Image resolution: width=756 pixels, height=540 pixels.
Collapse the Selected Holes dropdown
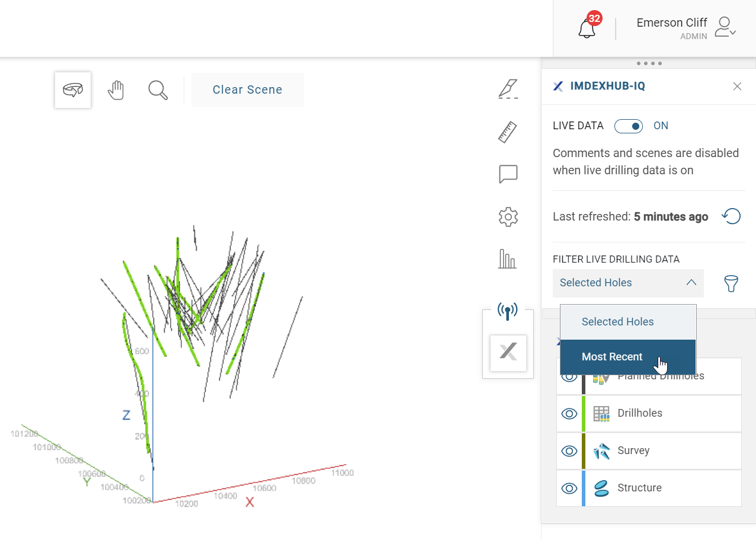(x=628, y=283)
